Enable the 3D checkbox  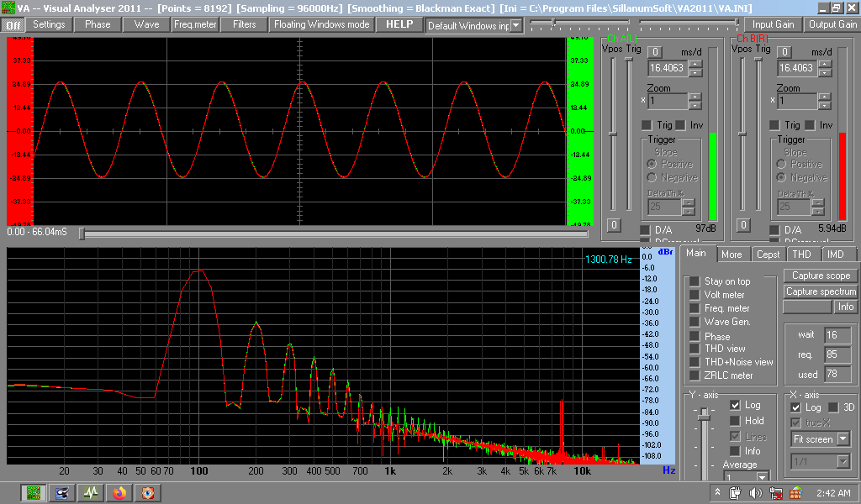tap(833, 407)
